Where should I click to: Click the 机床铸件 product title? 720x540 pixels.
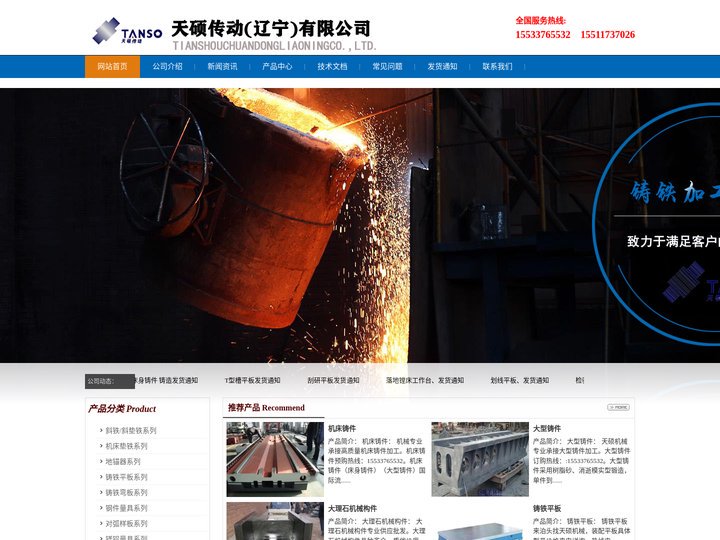[342, 428]
